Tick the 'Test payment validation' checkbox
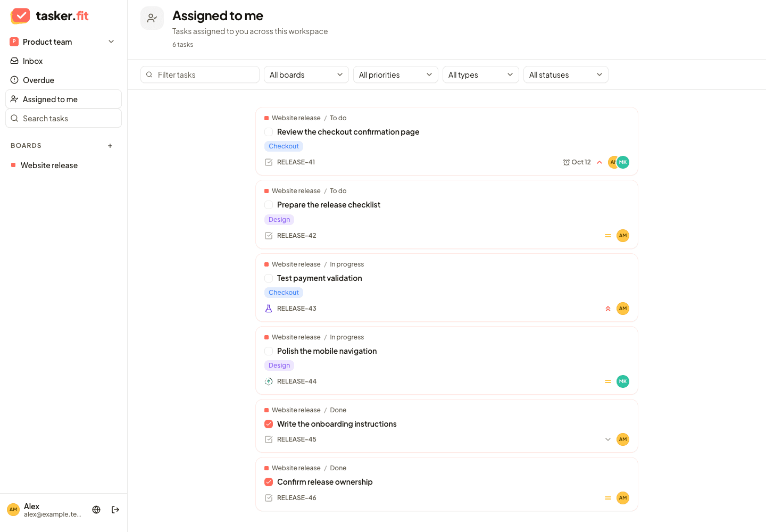 click(x=269, y=278)
